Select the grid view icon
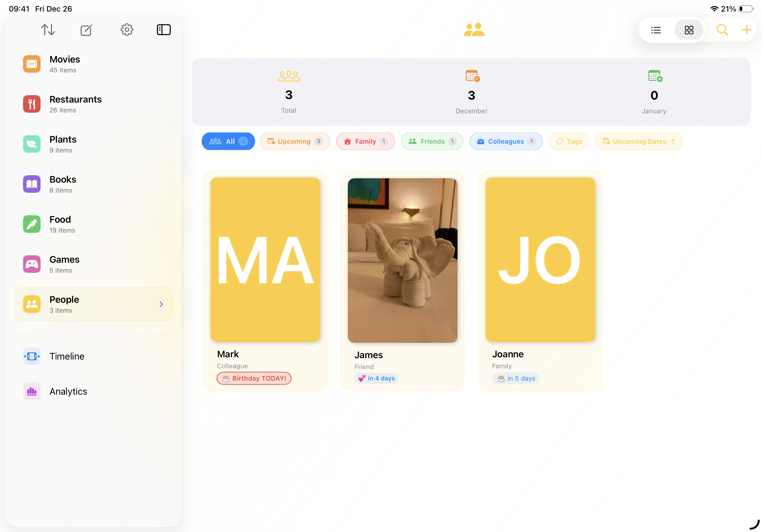This screenshot has width=762, height=532. [689, 30]
